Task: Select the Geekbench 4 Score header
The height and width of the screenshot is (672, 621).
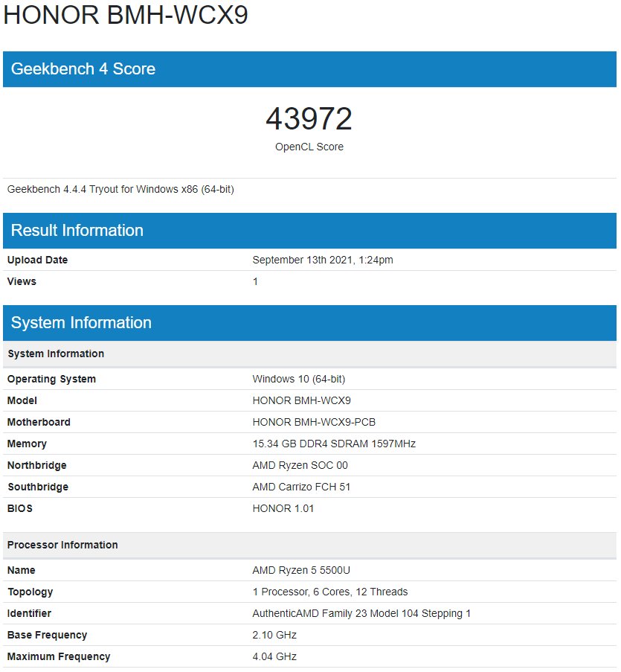Action: pyautogui.click(x=309, y=69)
